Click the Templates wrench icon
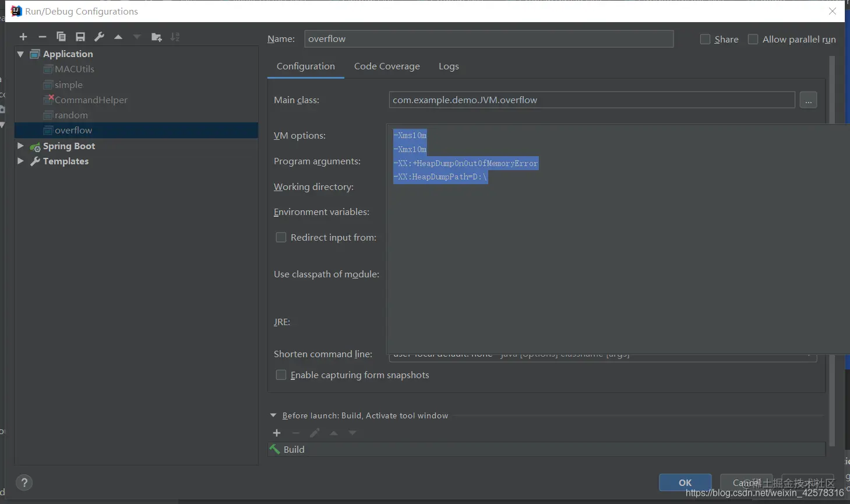Screen dimensions: 850x504 (35, 161)
